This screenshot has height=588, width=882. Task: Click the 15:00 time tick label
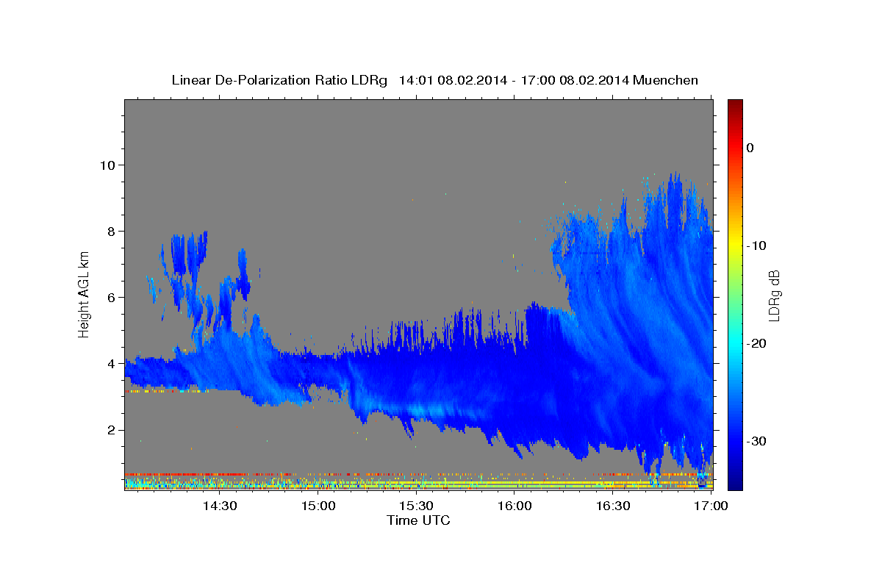(318, 506)
